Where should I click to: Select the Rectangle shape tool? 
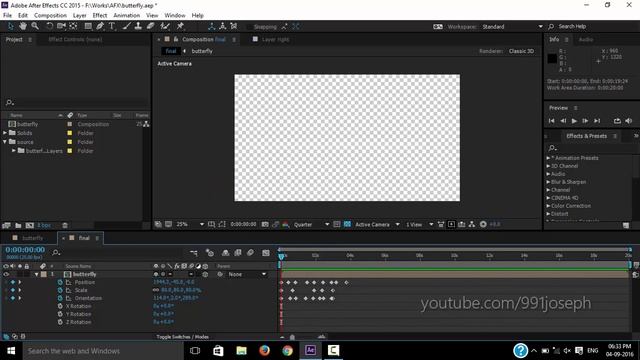point(88,26)
